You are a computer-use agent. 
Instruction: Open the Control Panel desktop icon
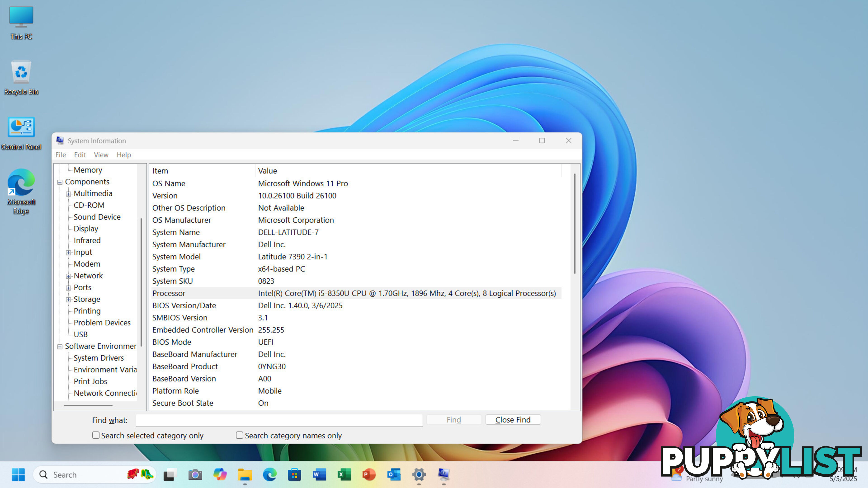(x=21, y=133)
